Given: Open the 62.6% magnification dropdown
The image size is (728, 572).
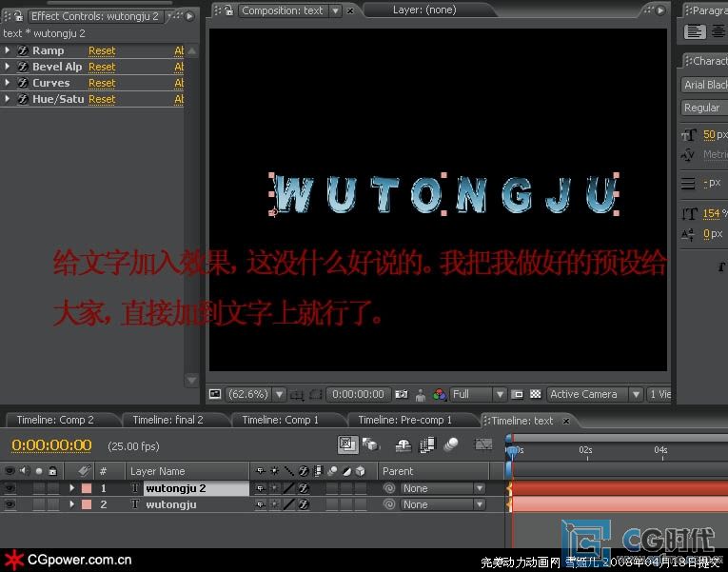Looking at the screenshot, I should pos(279,394).
